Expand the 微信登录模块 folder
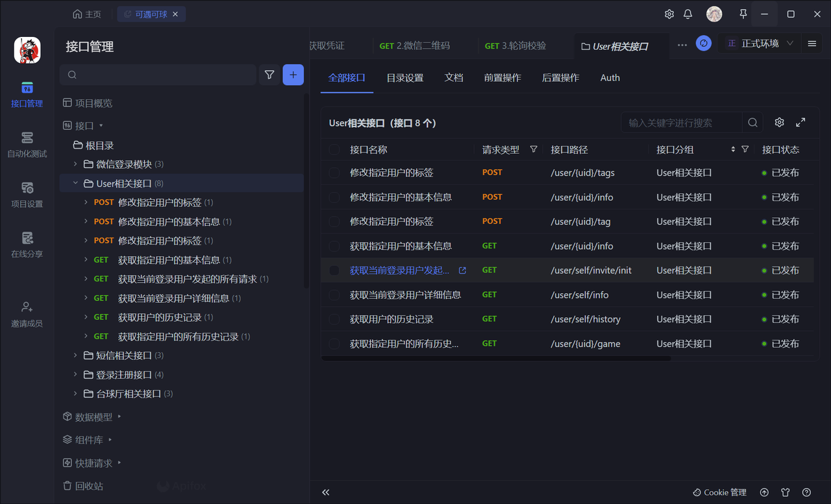The width and height of the screenshot is (831, 504). click(75, 164)
